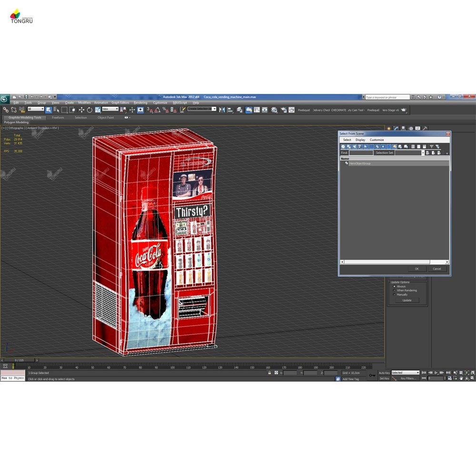Open the selection filter dropdown showing All

click(x=36, y=109)
